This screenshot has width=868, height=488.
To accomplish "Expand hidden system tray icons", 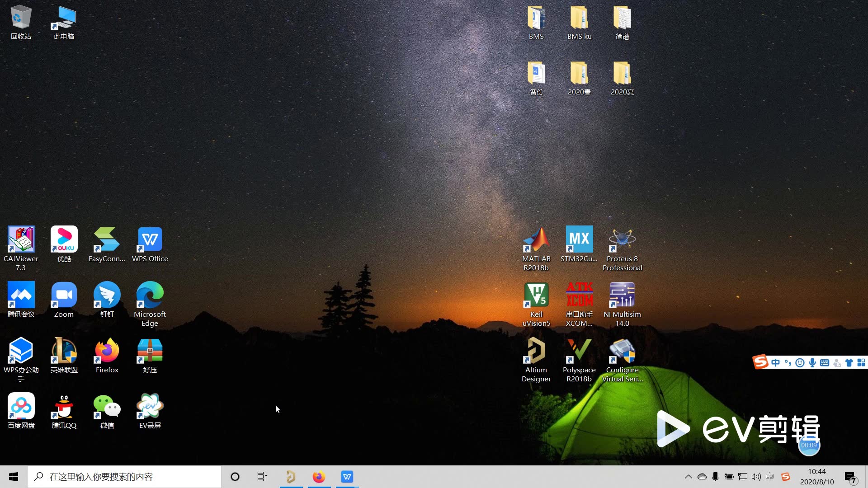I will (688, 477).
